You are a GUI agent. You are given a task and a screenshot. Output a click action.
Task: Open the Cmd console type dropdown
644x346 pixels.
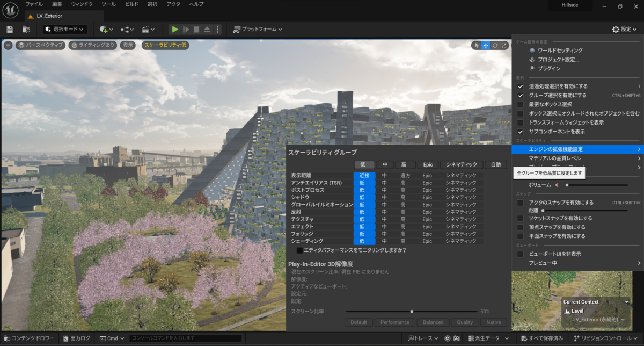click(x=112, y=338)
